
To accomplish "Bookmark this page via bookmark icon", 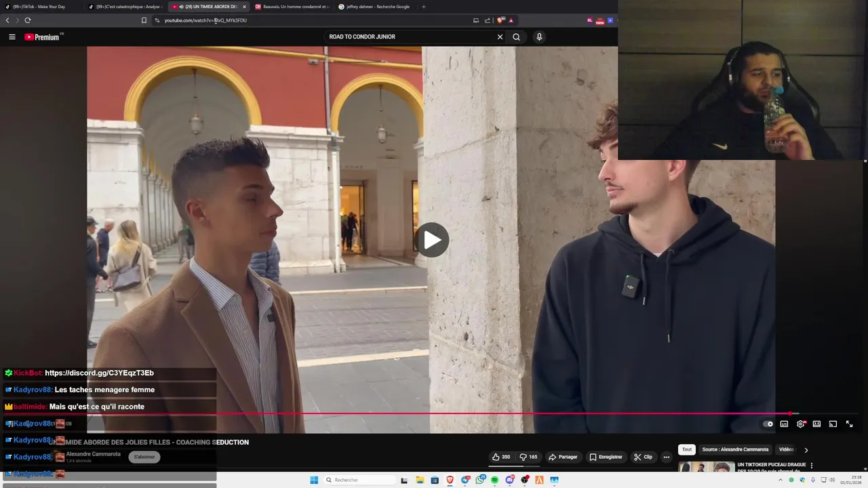I will pyautogui.click(x=144, y=20).
